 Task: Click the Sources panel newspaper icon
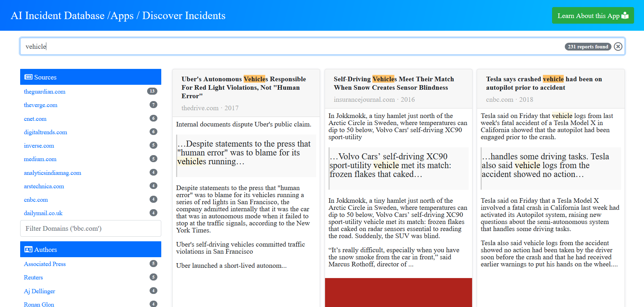tap(28, 77)
